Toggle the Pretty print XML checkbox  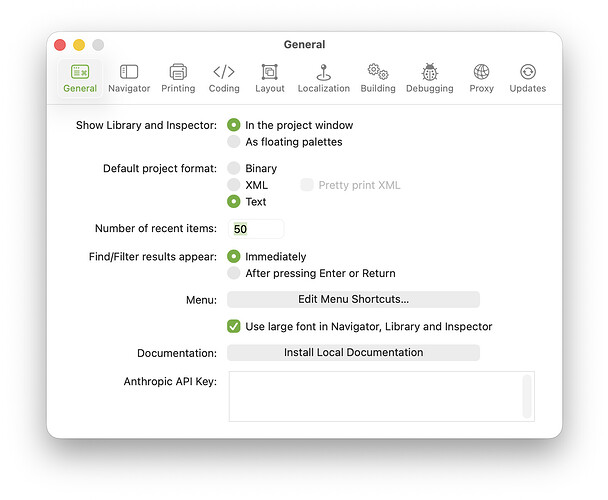pos(307,185)
